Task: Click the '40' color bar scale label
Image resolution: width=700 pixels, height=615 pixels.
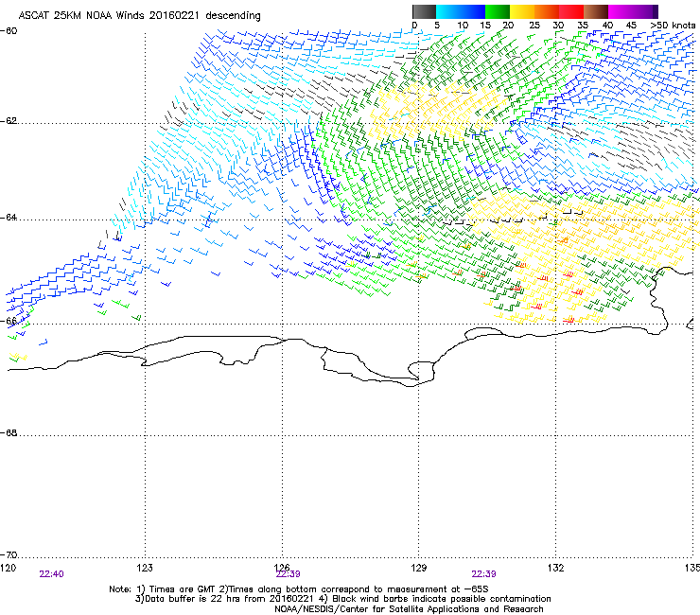Action: pos(607,26)
